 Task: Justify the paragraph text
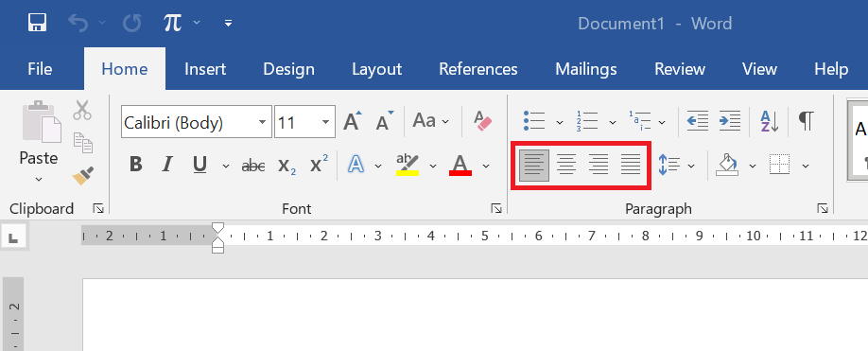(631, 165)
